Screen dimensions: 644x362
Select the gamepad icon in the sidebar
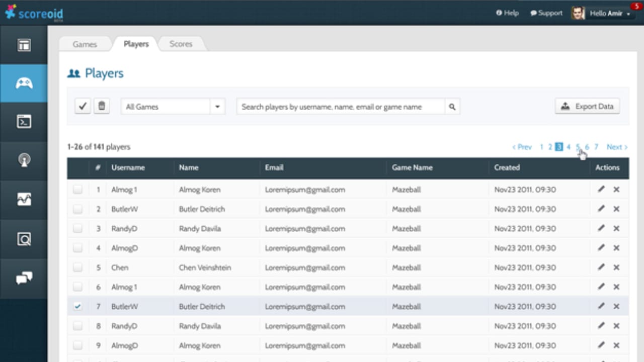coord(24,83)
